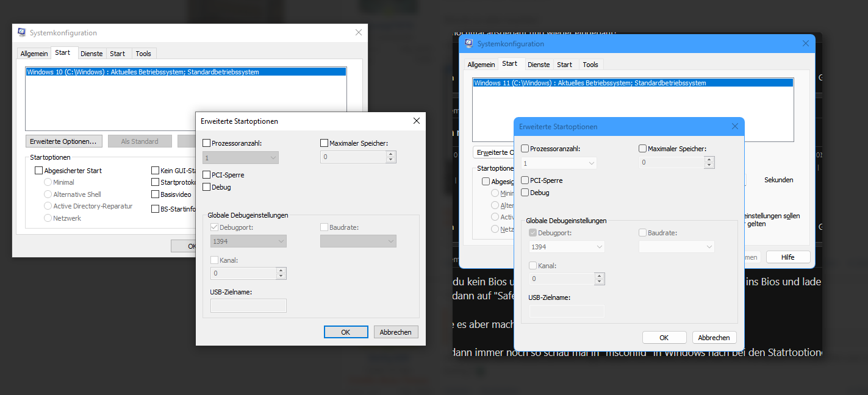868x395 pixels.
Task: Toggle Kanal checkbox in the blue-titled Erweiterte Startoptionen dialog
Action: click(533, 266)
